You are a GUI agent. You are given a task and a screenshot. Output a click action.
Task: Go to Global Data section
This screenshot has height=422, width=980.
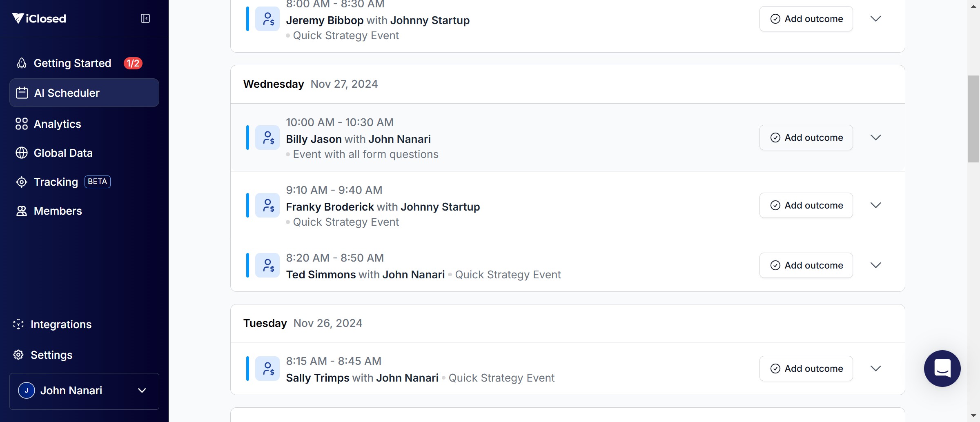(63, 153)
